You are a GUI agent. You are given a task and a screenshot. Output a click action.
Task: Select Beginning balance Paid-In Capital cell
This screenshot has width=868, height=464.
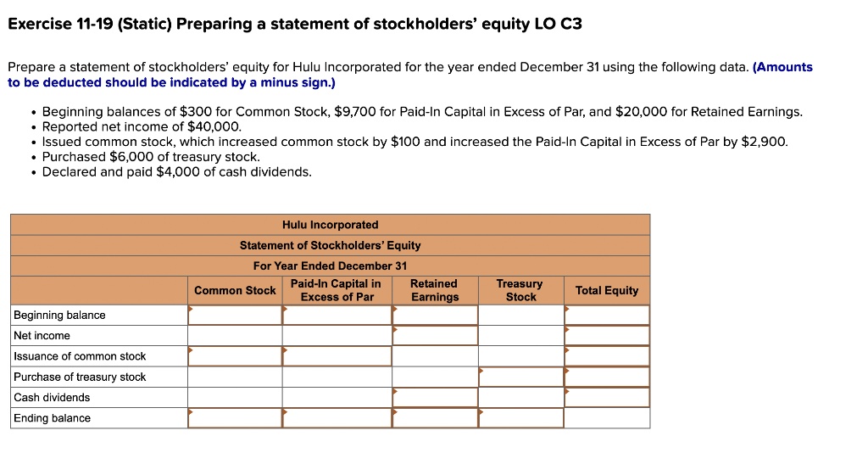click(337, 316)
